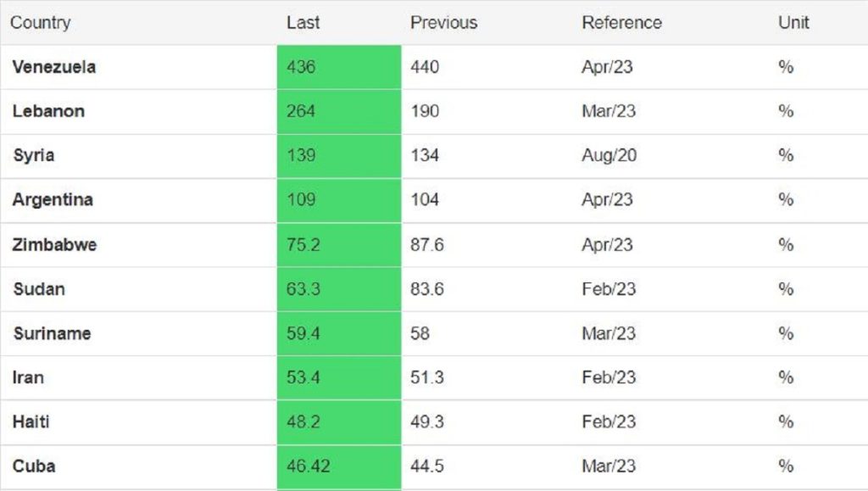
Task: Click Lebanon's green Last value 264
Action: 301,111
